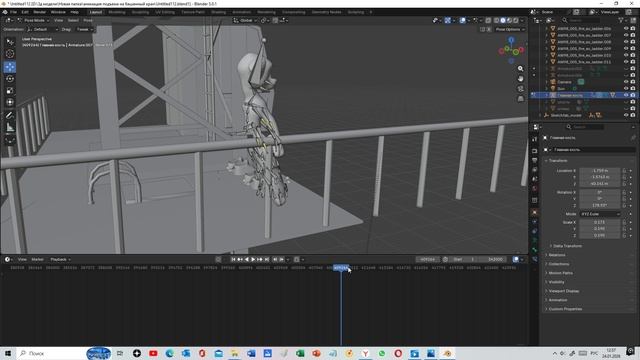
Task: Select the Transform tool
Action: click(10, 102)
